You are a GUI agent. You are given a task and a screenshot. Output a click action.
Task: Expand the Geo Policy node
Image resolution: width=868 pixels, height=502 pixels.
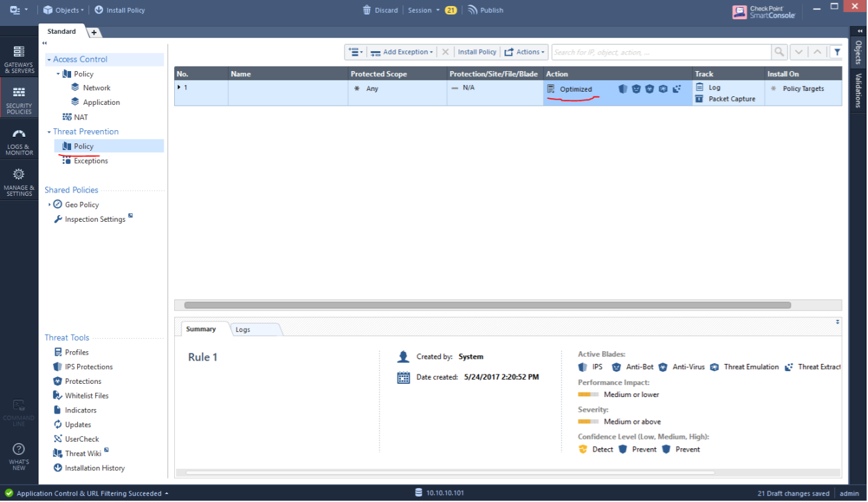coord(49,205)
